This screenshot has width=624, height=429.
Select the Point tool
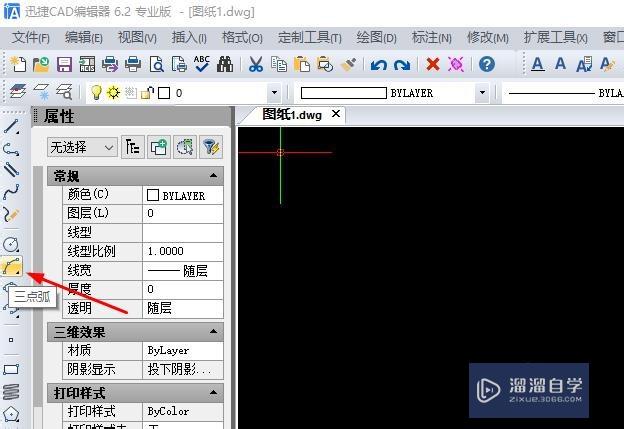coord(11,340)
